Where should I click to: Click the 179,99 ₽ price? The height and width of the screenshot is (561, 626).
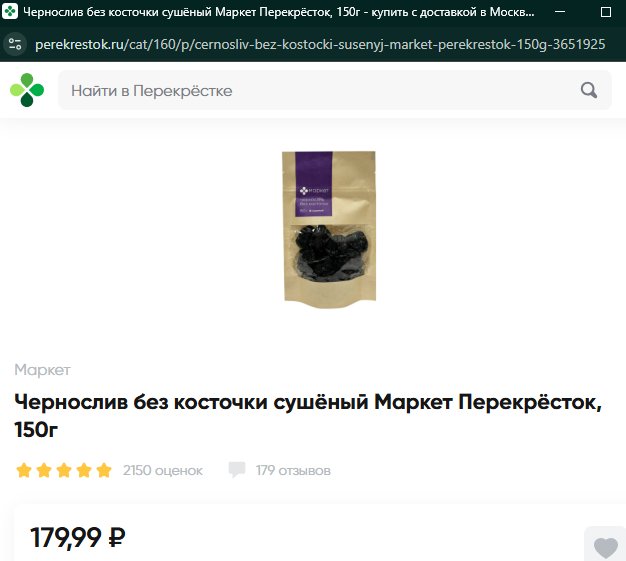click(78, 537)
